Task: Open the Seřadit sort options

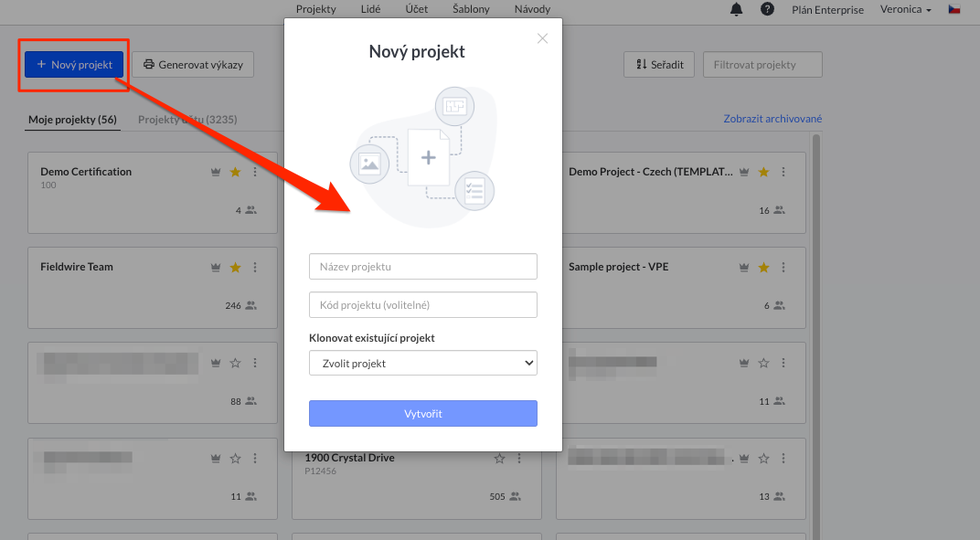Action: [x=659, y=65]
